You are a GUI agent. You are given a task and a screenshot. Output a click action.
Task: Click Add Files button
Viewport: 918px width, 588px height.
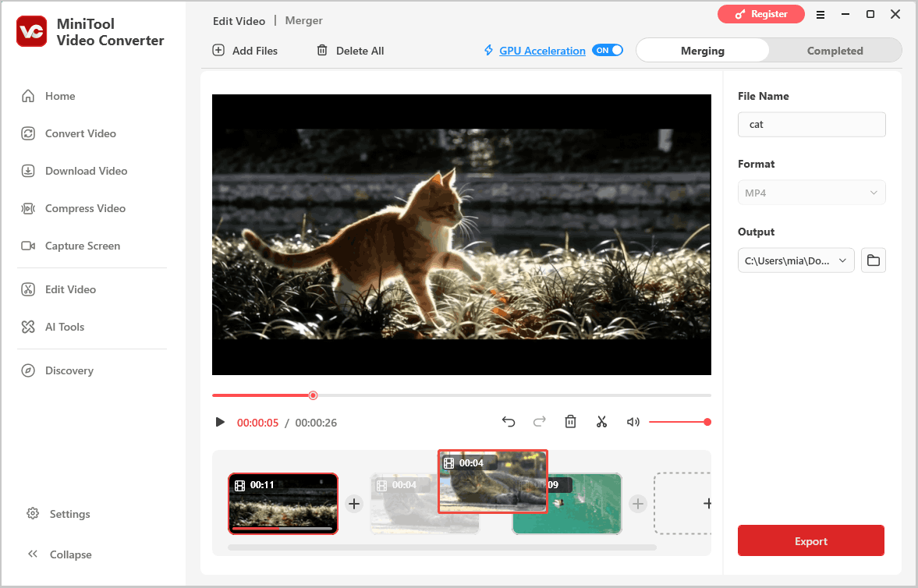tap(245, 51)
